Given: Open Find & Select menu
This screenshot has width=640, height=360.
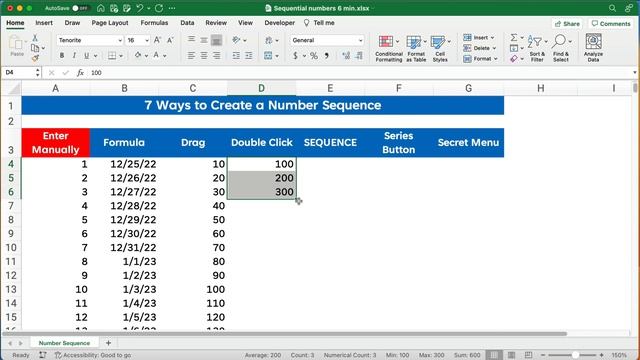Looking at the screenshot, I should tap(561, 48).
